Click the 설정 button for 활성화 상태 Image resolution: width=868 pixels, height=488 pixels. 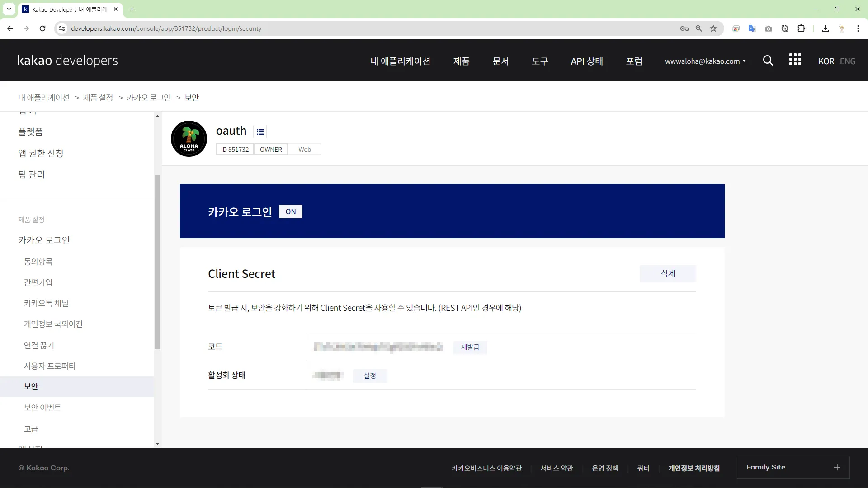pos(370,375)
